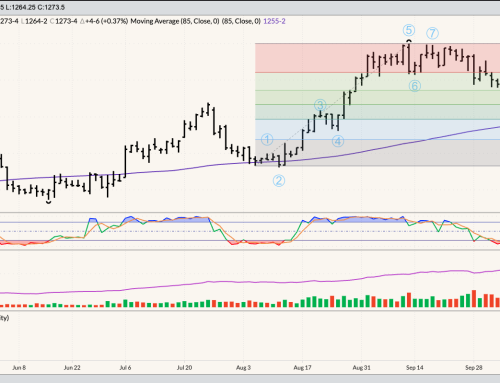Screen dimensions: 500x383
Task: Click the C:1273.5 close value in header
Action: click(x=51, y=7)
